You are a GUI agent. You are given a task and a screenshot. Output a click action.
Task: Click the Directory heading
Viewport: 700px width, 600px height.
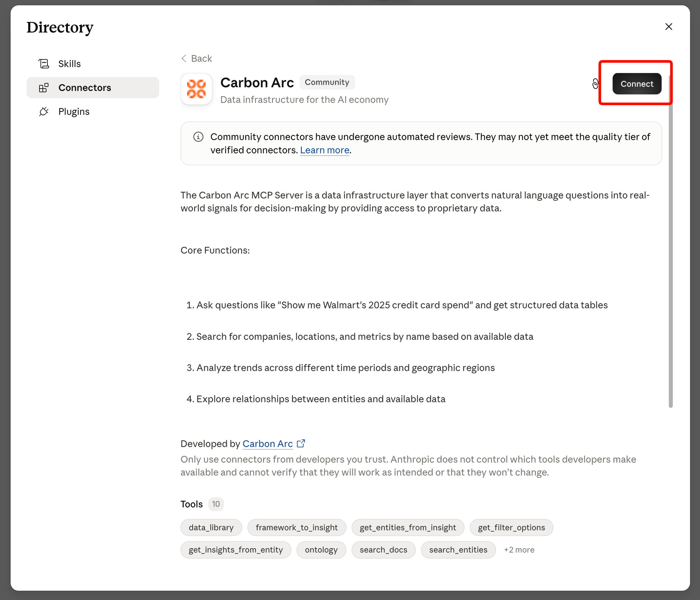(x=60, y=28)
